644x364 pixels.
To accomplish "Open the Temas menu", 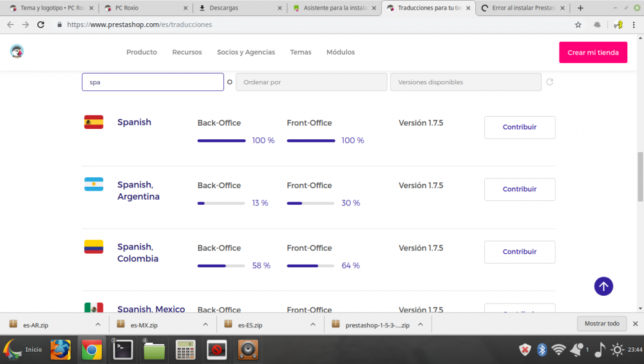I will 301,52.
